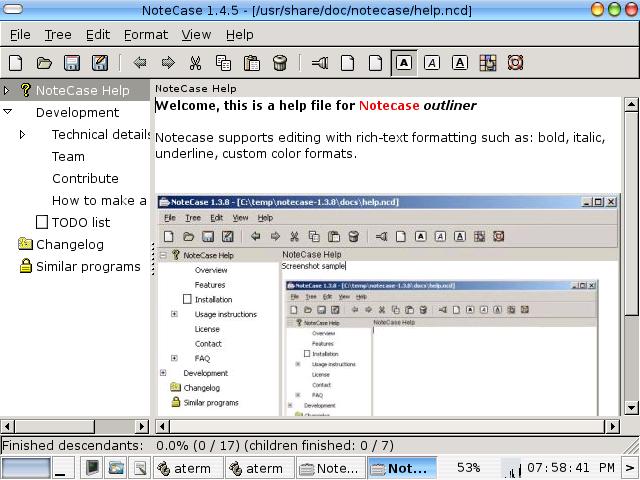Switch to the first aterm taskbar button
This screenshot has width=640, height=480.
188,468
